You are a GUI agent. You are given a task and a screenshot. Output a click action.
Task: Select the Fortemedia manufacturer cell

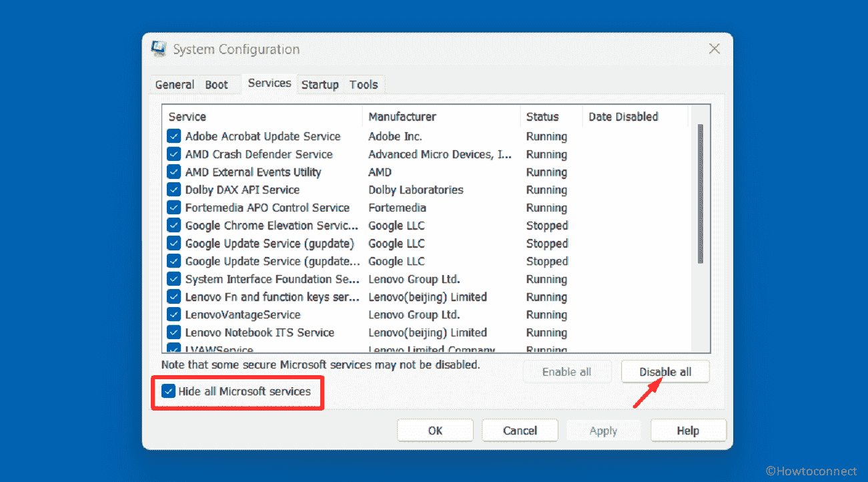coord(397,208)
